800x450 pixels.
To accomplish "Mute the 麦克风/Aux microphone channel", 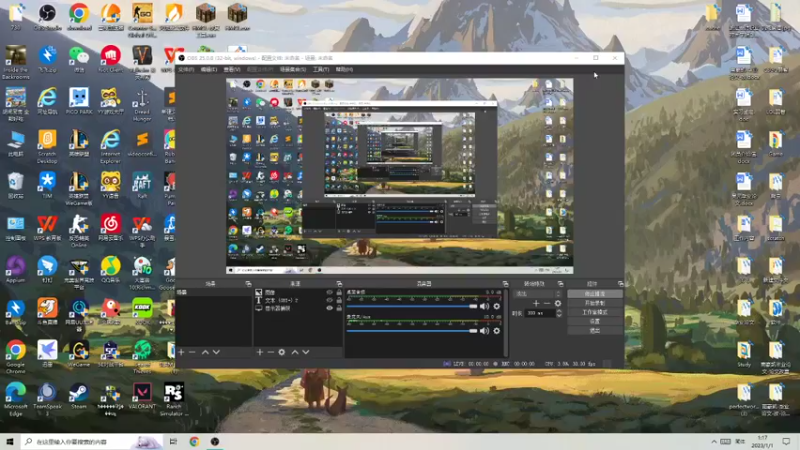I will click(x=484, y=331).
